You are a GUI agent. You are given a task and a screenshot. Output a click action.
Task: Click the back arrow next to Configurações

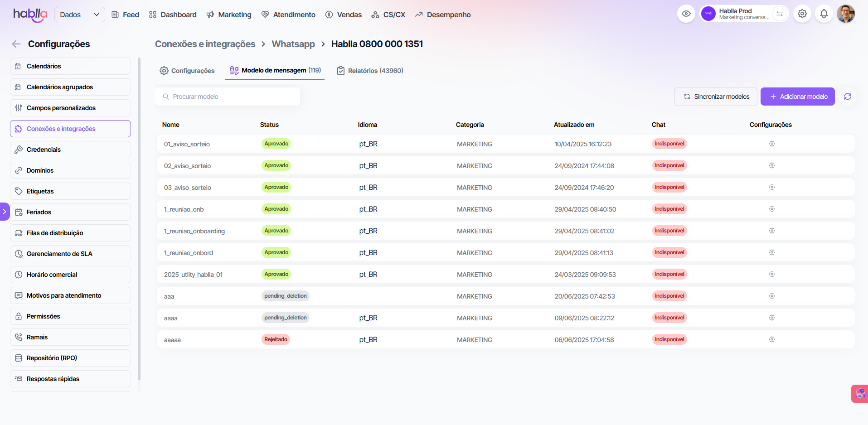16,44
